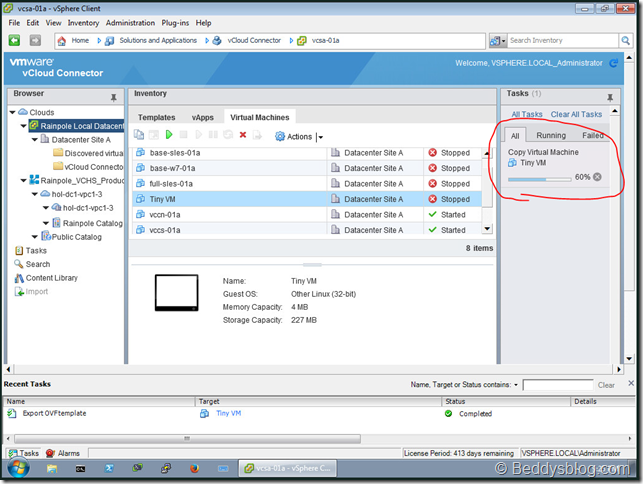The height and width of the screenshot is (484, 643).
Task: Click the refresh icon beside Welcome text
Action: click(x=613, y=63)
